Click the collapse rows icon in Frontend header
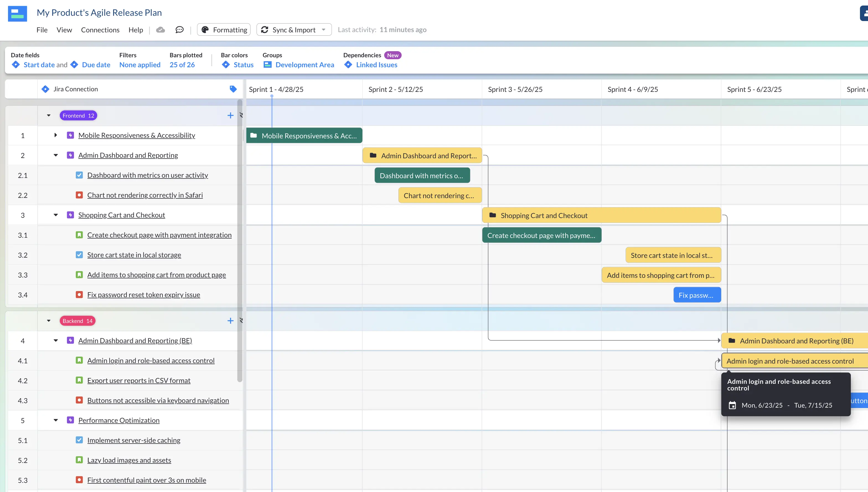The height and width of the screenshot is (492, 868). [x=241, y=115]
